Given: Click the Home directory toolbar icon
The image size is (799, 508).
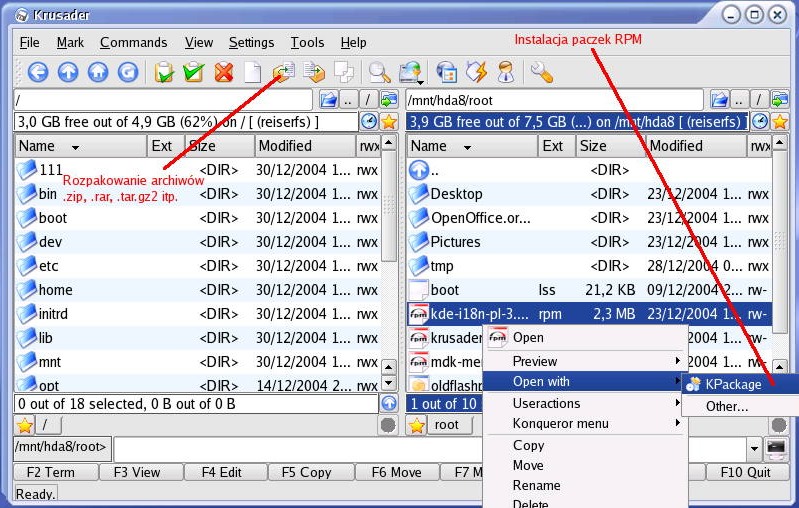Looking at the screenshot, I should pos(98,72).
